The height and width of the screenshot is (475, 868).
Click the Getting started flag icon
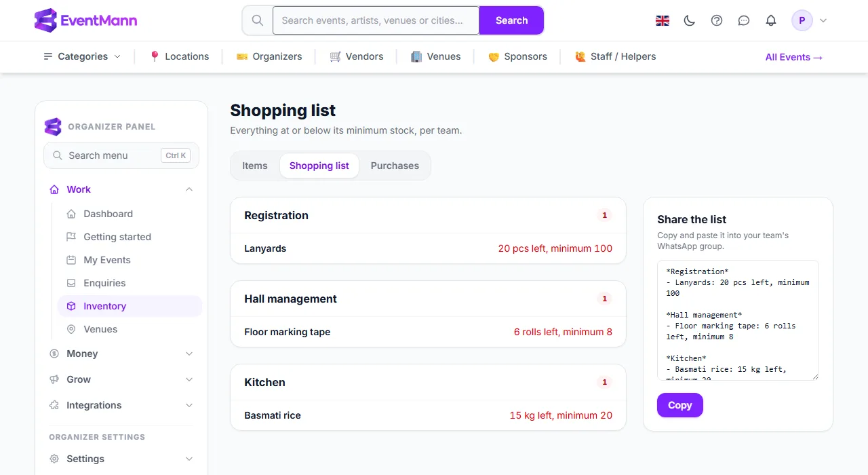71,237
